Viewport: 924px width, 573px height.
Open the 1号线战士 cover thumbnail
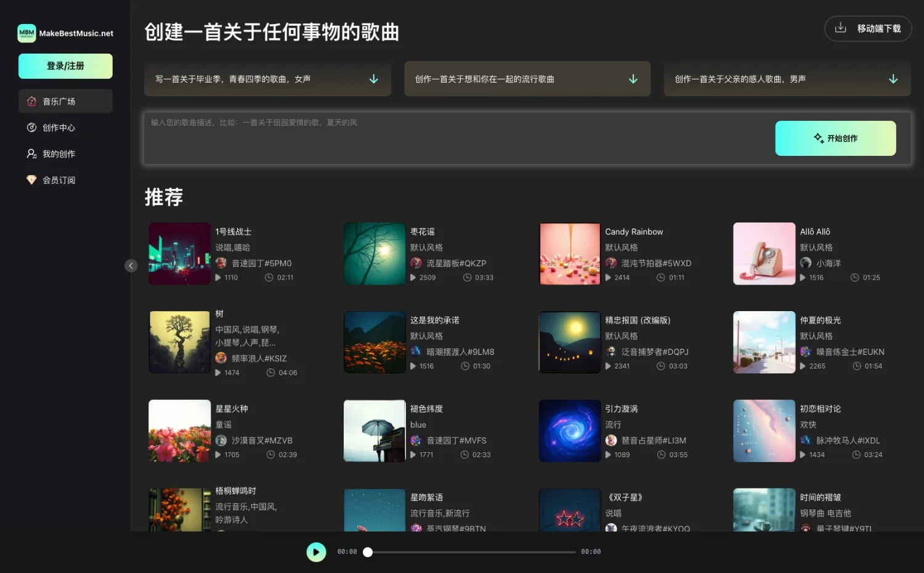[x=179, y=253]
